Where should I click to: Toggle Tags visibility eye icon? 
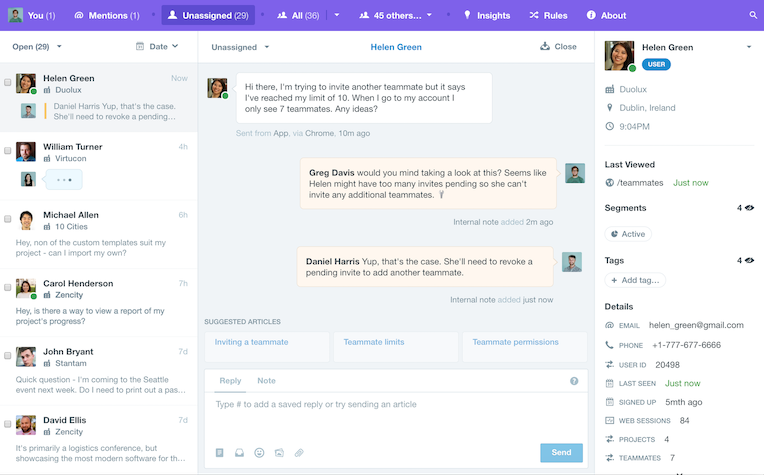coord(749,260)
